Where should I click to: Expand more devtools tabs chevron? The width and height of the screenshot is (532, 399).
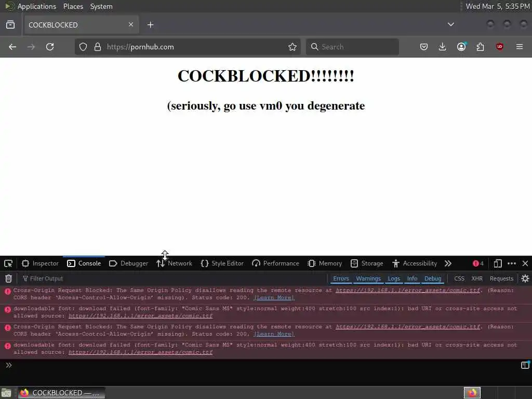(x=448, y=263)
